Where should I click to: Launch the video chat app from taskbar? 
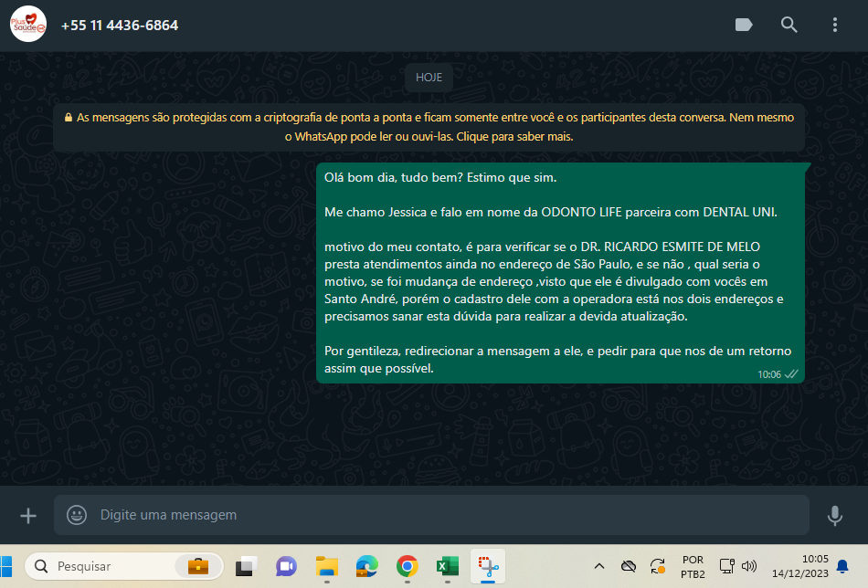click(x=286, y=566)
